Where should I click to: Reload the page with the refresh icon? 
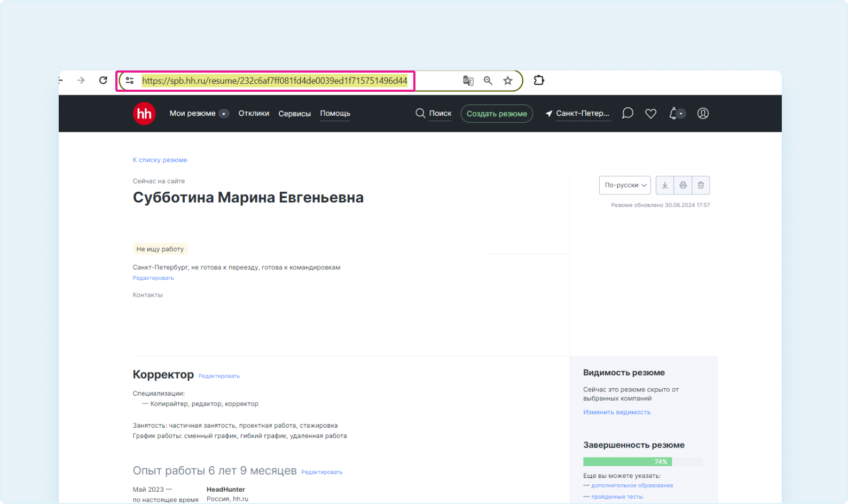click(x=103, y=81)
